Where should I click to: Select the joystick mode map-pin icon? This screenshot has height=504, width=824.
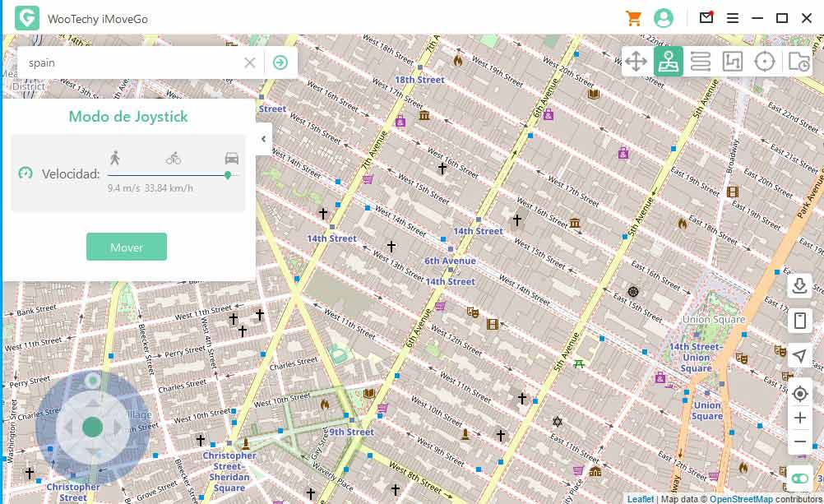click(669, 62)
